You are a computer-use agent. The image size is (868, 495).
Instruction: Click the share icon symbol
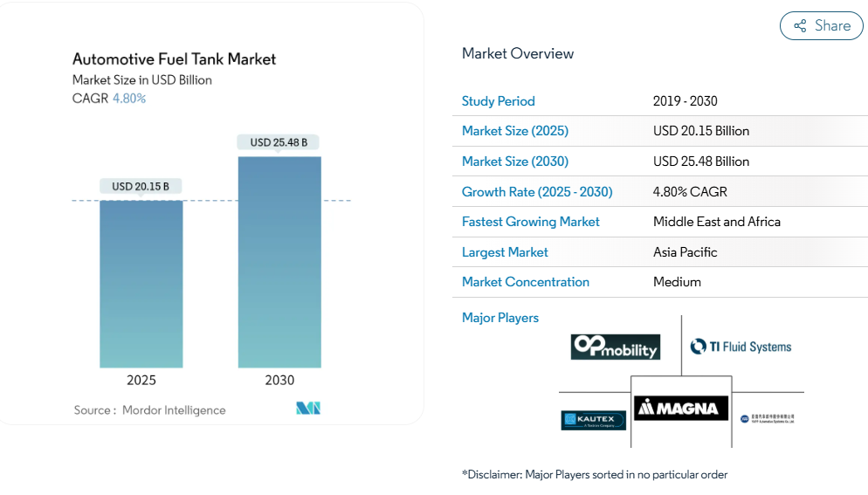(800, 26)
